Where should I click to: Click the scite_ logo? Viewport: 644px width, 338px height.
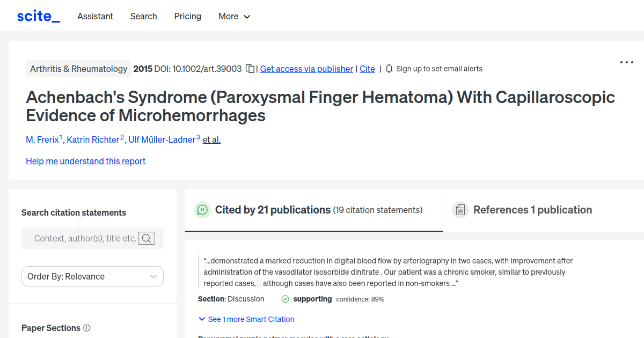(38, 16)
